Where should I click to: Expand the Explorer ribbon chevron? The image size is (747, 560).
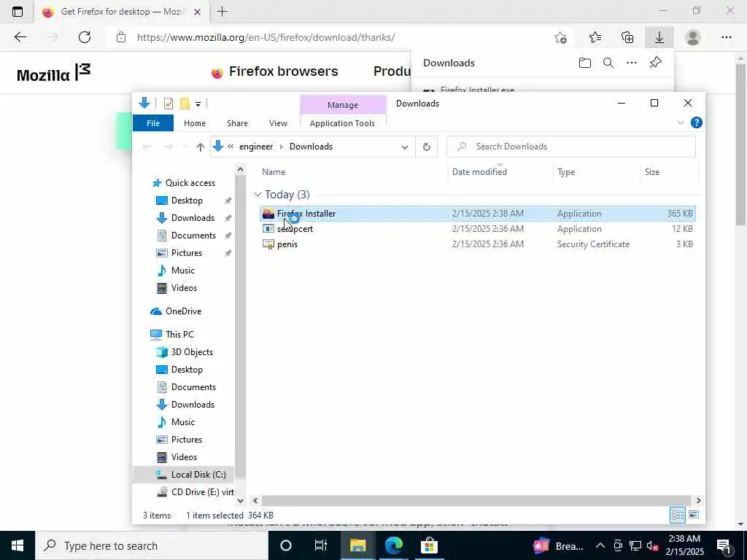(681, 122)
